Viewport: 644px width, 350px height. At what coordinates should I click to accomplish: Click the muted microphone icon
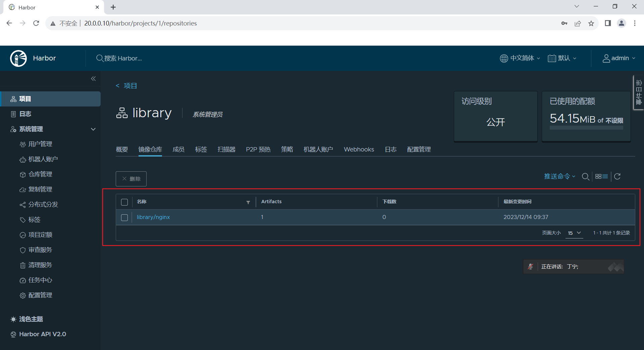[530, 267]
